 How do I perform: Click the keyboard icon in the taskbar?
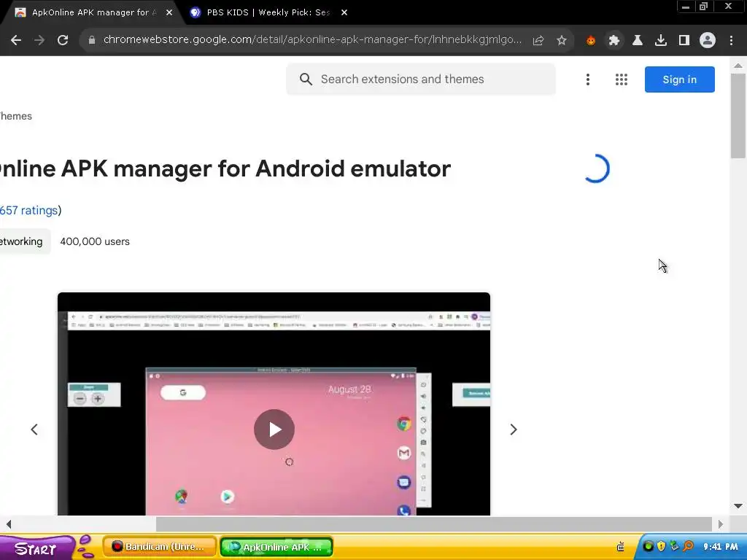(x=620, y=547)
